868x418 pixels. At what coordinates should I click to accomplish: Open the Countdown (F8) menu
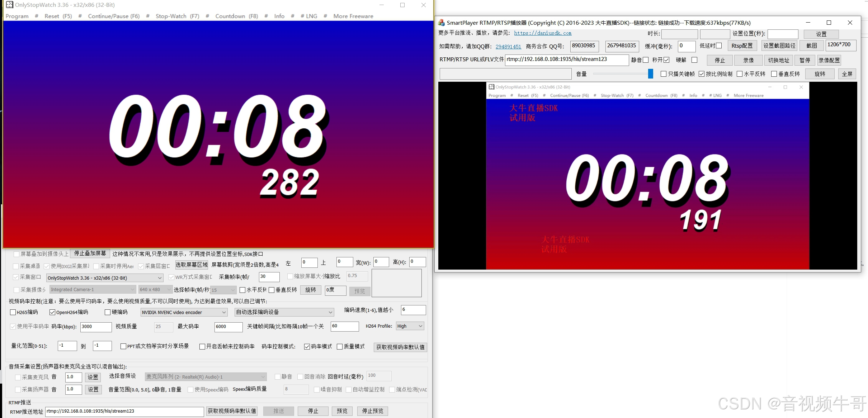click(x=236, y=16)
